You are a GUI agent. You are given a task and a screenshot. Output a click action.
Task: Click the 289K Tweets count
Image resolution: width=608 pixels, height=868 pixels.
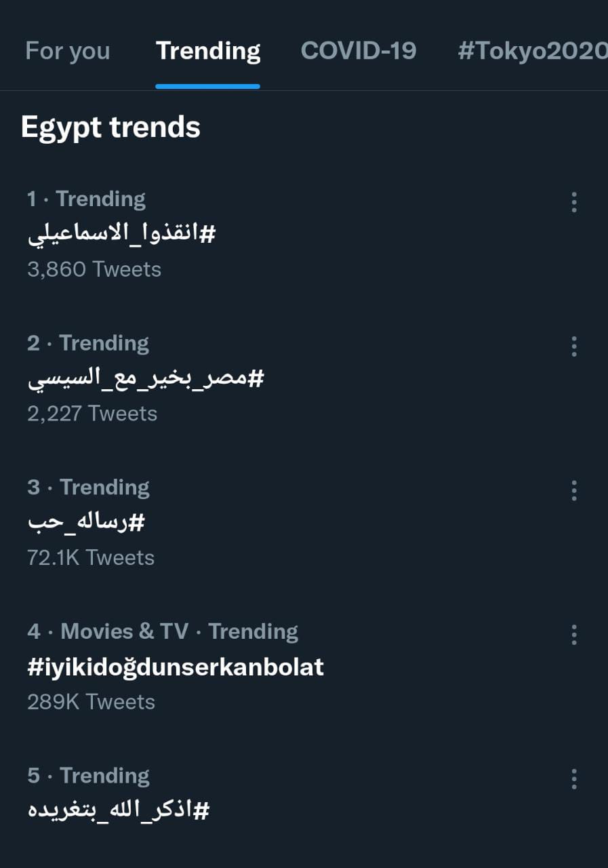pyautogui.click(x=91, y=702)
